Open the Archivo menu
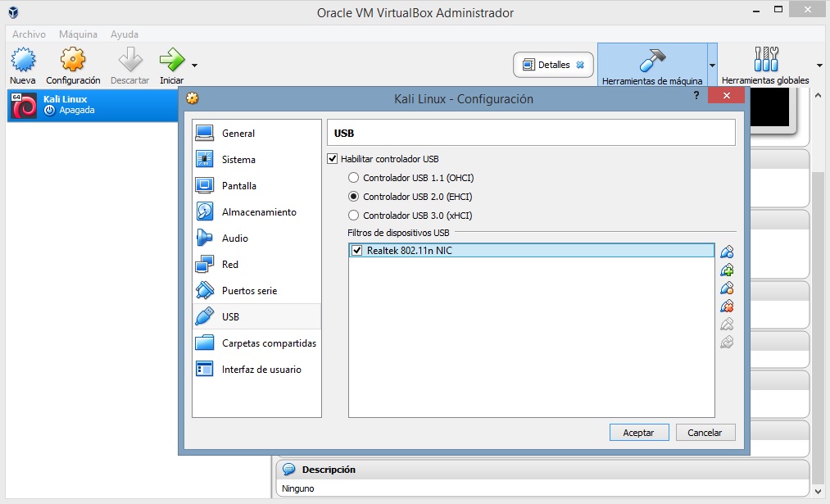Image resolution: width=830 pixels, height=504 pixels. (x=29, y=34)
